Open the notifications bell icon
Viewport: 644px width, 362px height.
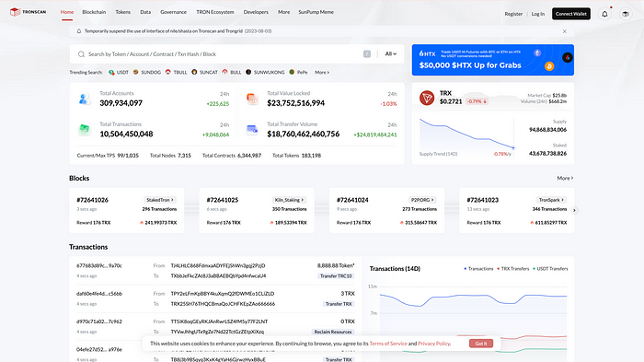click(x=604, y=14)
